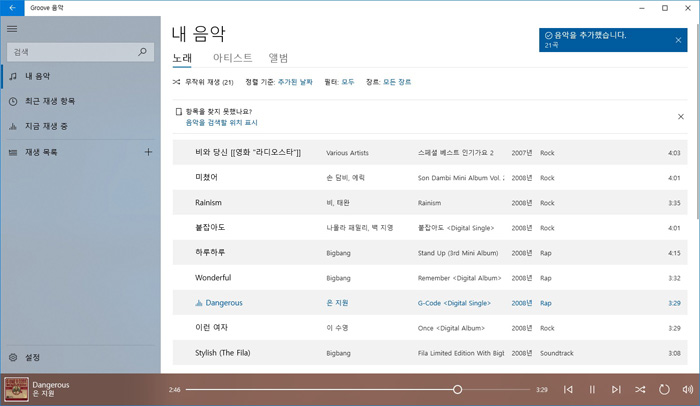Click album 스페셜 베스트 인기가요 2
The height and width of the screenshot is (406, 700).
tap(455, 153)
